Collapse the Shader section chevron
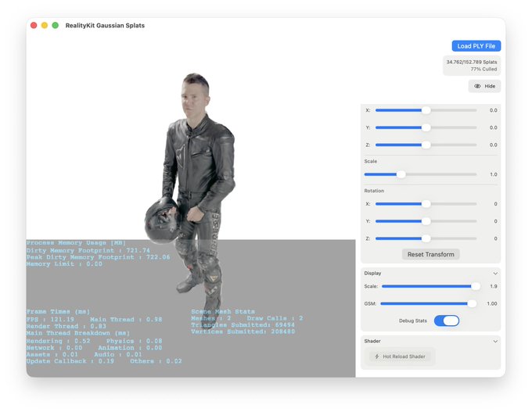Screen dimensions: 532x412 (x=495, y=341)
